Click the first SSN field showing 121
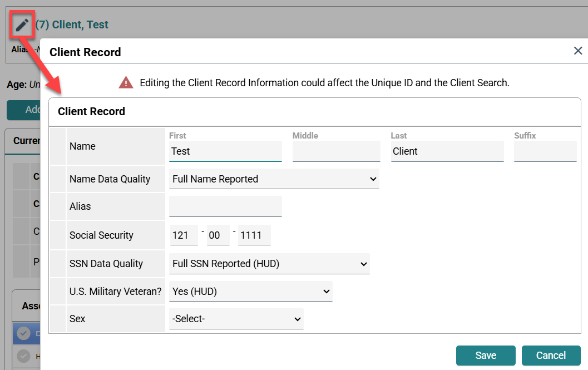The width and height of the screenshot is (588, 370). pos(184,235)
